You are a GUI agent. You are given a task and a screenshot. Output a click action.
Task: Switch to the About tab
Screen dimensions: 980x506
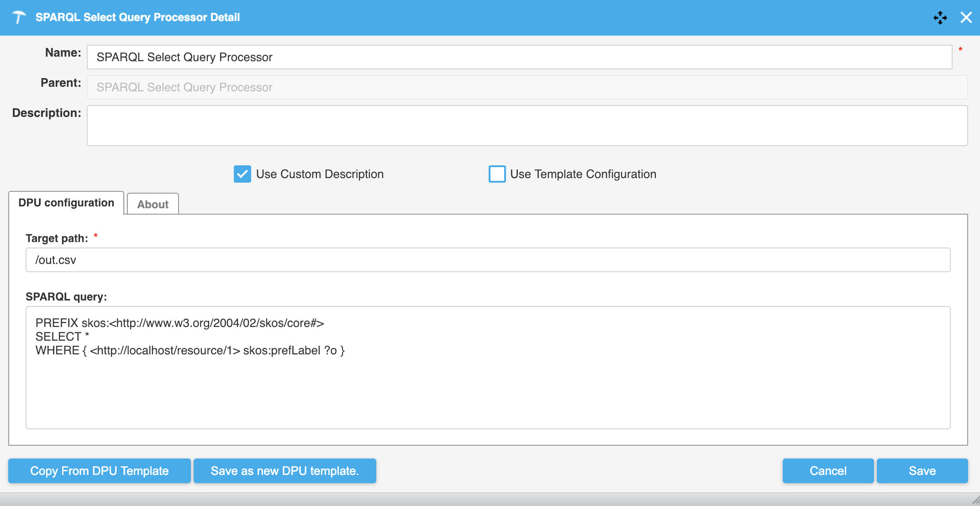click(x=153, y=204)
